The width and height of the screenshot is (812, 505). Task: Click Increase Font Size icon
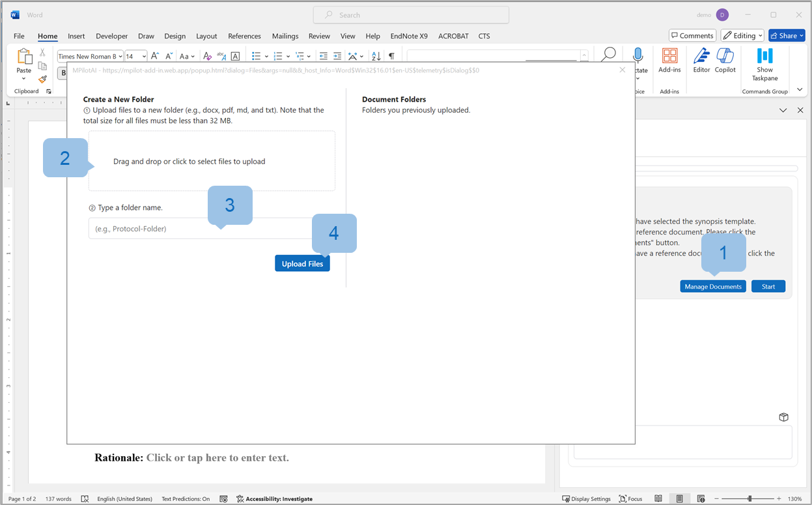tap(156, 56)
